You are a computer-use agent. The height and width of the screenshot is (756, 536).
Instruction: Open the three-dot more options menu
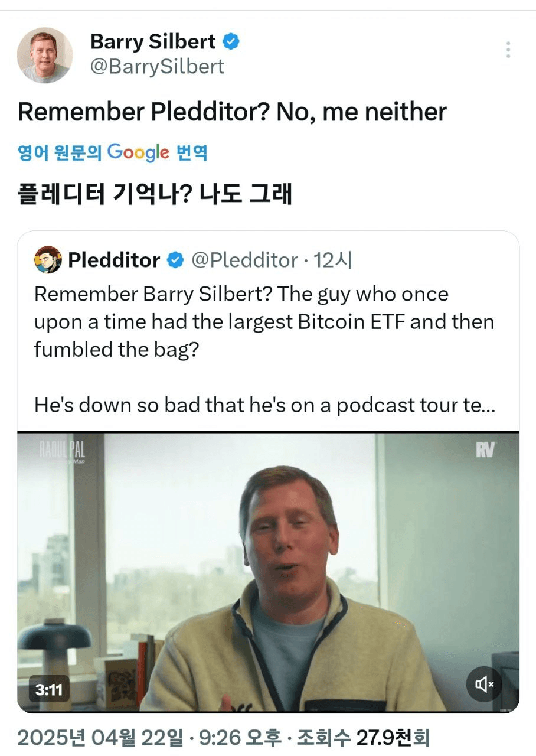click(x=508, y=50)
